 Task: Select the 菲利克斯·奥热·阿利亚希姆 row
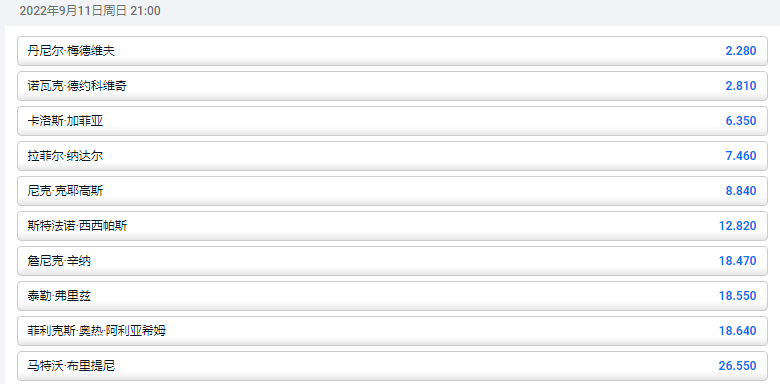392,331
